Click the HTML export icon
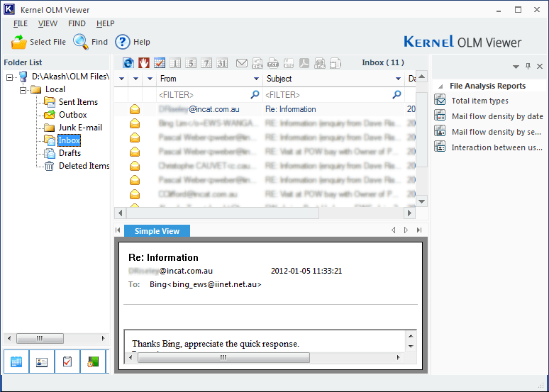549x392 pixels. [320, 63]
